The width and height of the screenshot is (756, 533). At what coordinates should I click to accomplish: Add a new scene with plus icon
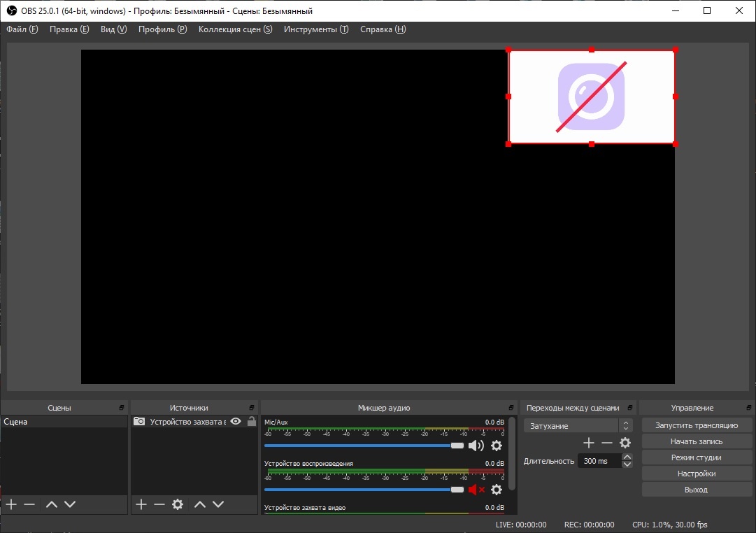pos(12,504)
